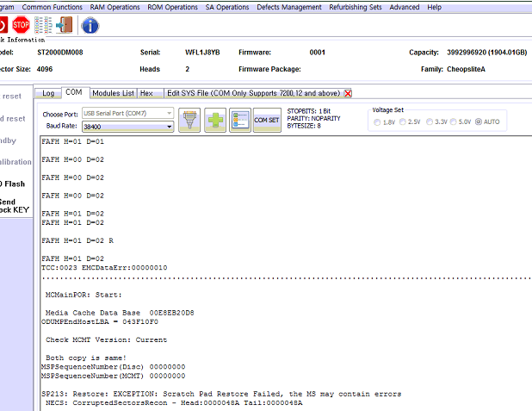Open the SA Operations menu
The height and width of the screenshot is (411, 532).
point(227,7)
